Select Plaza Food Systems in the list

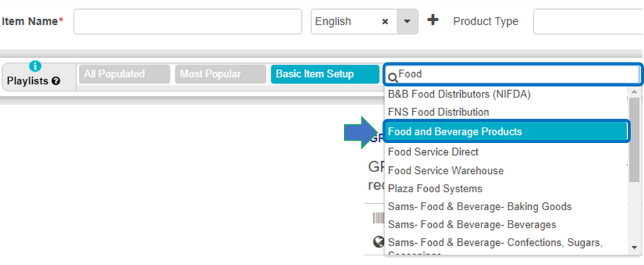(435, 189)
